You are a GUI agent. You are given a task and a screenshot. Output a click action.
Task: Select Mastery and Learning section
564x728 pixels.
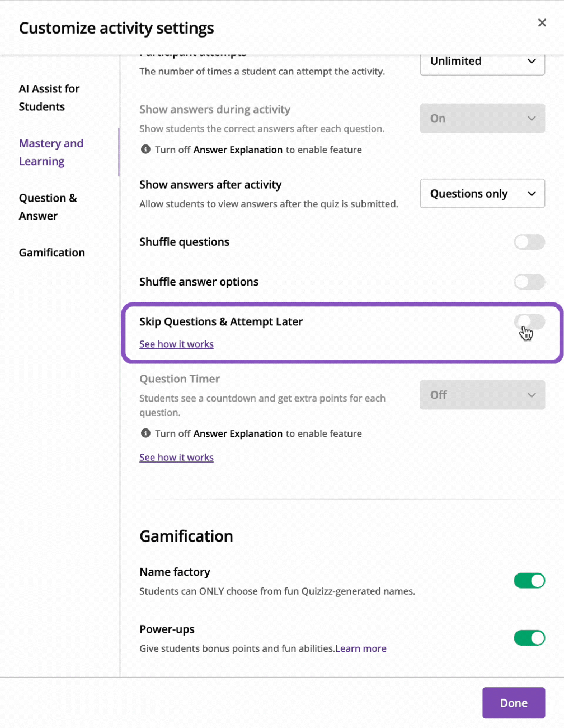[51, 152]
